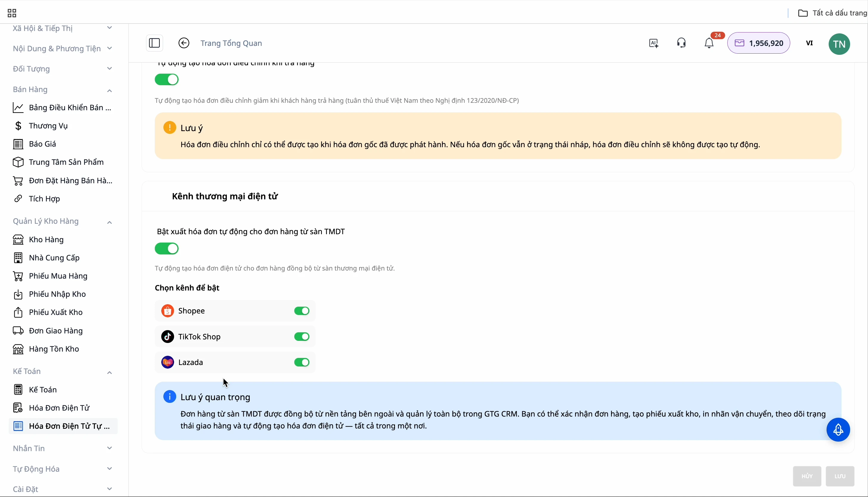Click the back arrow icon
Screen dimensions: 868x497
coord(184,43)
